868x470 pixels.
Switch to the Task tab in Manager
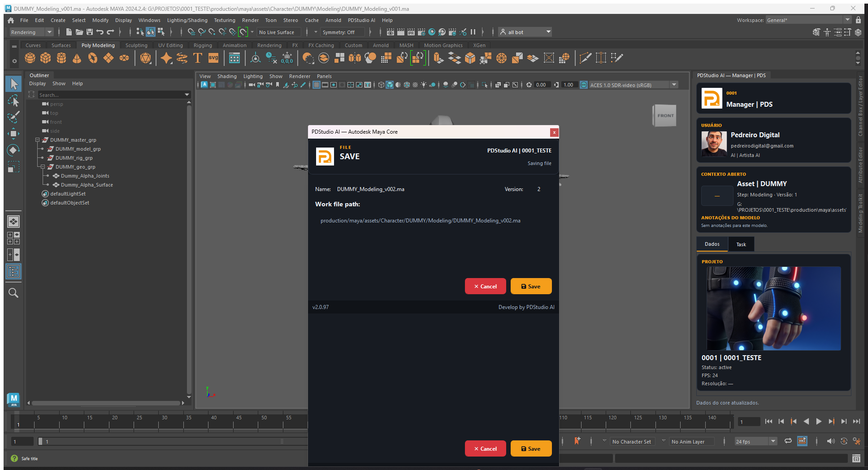741,244
